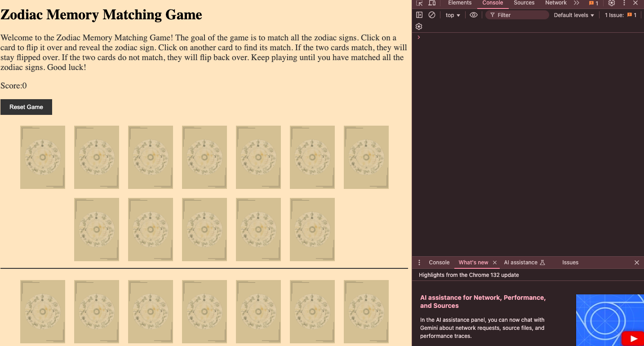Create a live expression with eye icon

[x=474, y=15]
